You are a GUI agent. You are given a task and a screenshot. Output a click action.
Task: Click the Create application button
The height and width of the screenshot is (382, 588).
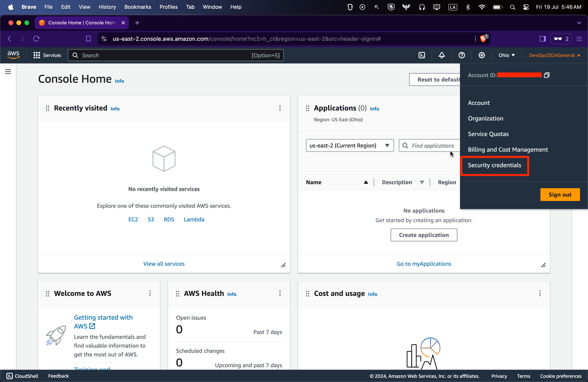point(424,235)
